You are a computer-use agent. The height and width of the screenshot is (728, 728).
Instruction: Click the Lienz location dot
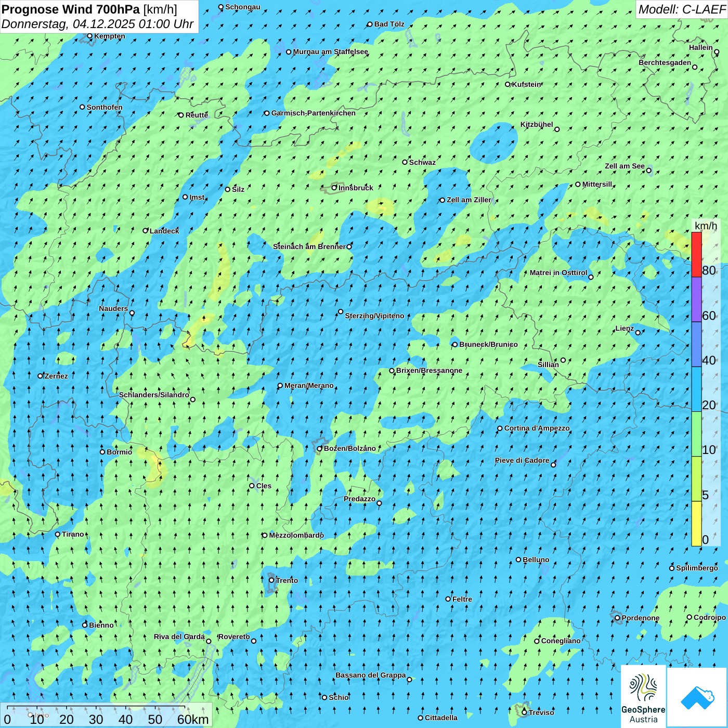638,333
